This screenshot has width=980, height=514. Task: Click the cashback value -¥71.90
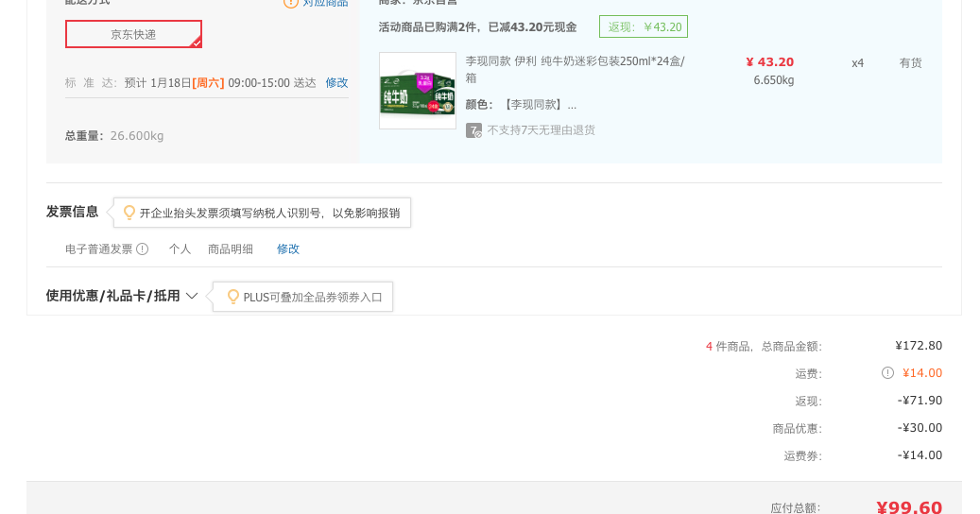pyautogui.click(x=920, y=401)
